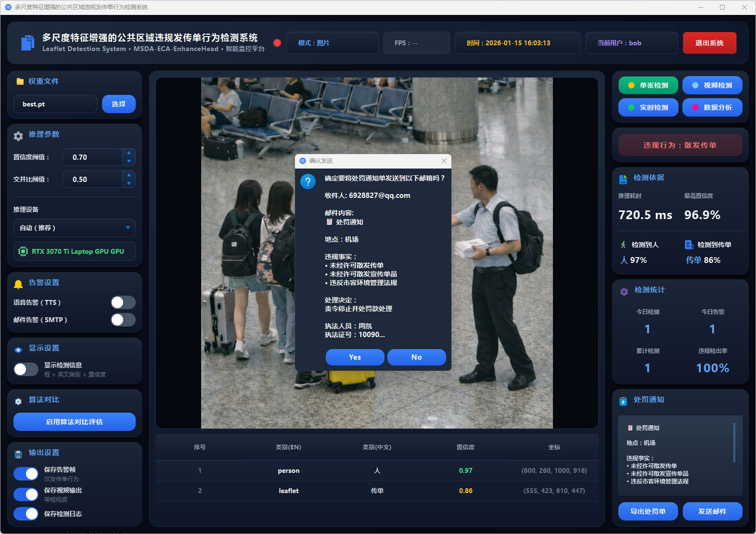This screenshot has height=534, width=756.
Task: Click the gear icon beside 推理参数
Action: tap(18, 136)
